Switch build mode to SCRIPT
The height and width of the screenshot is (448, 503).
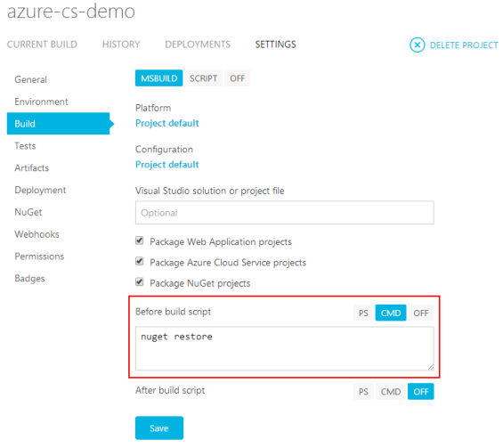[203, 78]
